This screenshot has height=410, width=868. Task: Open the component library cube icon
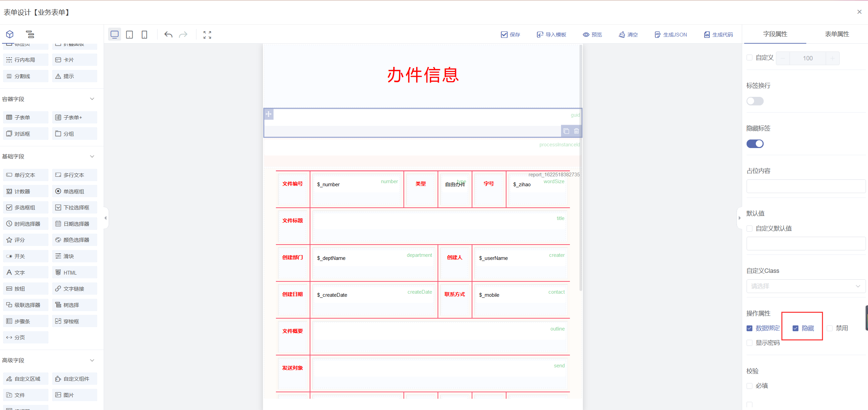click(x=10, y=34)
